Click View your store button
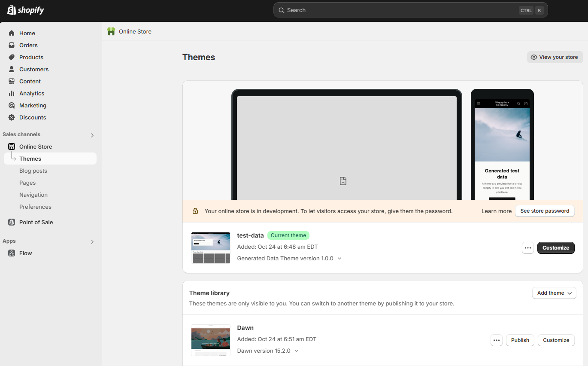The height and width of the screenshot is (366, 588). [x=555, y=57]
